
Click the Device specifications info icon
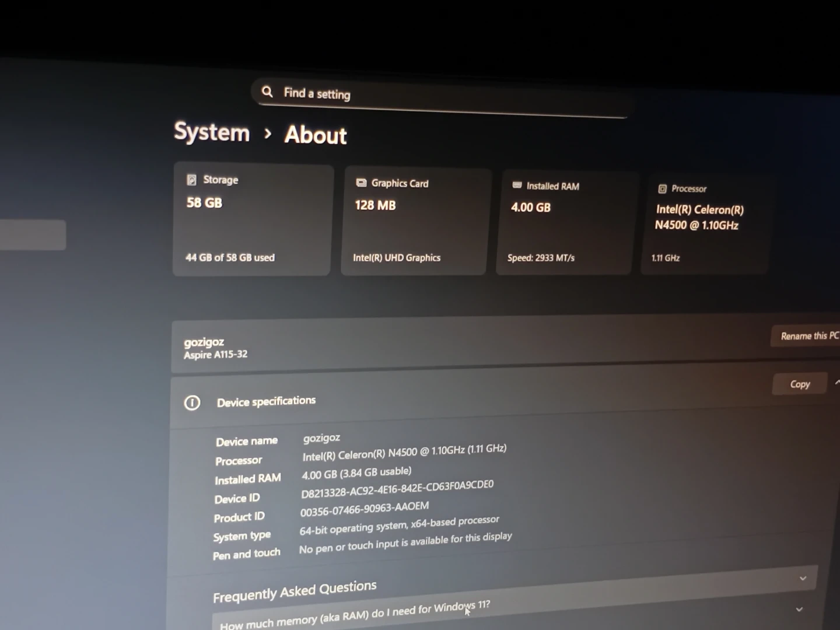(192, 402)
